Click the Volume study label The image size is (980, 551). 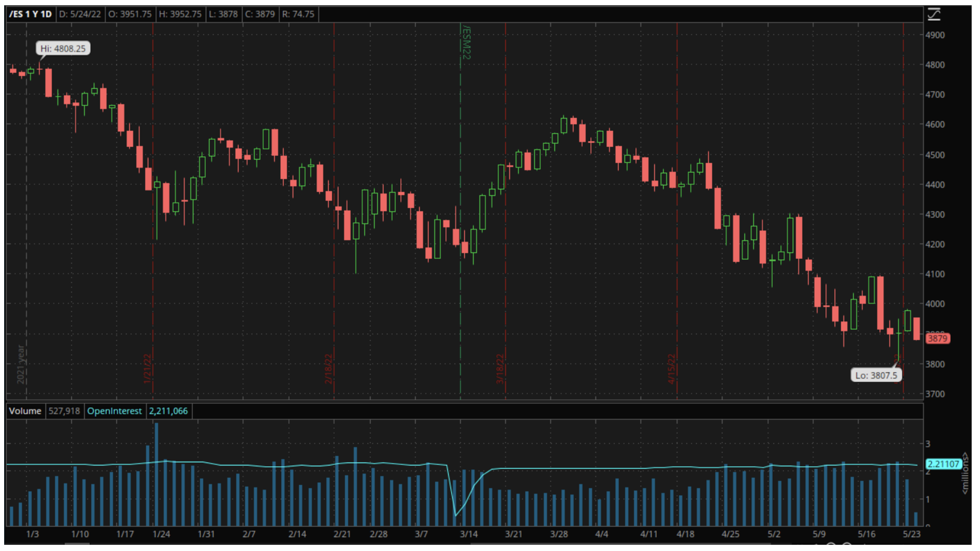[x=25, y=411]
